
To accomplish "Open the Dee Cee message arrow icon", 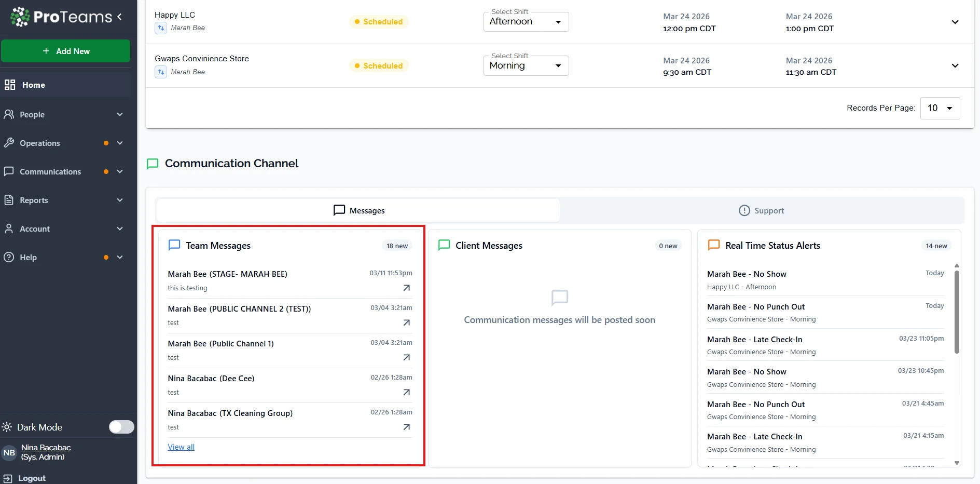I will pos(407,392).
